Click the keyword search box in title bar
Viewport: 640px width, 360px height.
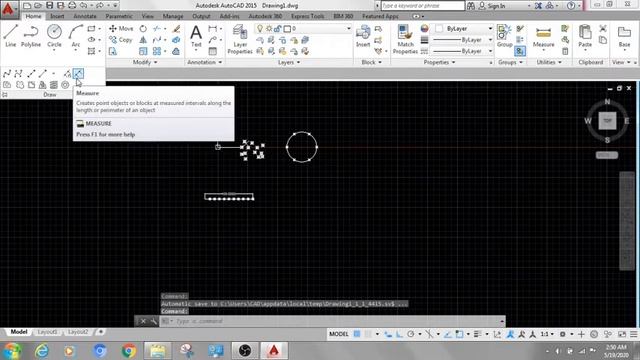click(x=422, y=6)
